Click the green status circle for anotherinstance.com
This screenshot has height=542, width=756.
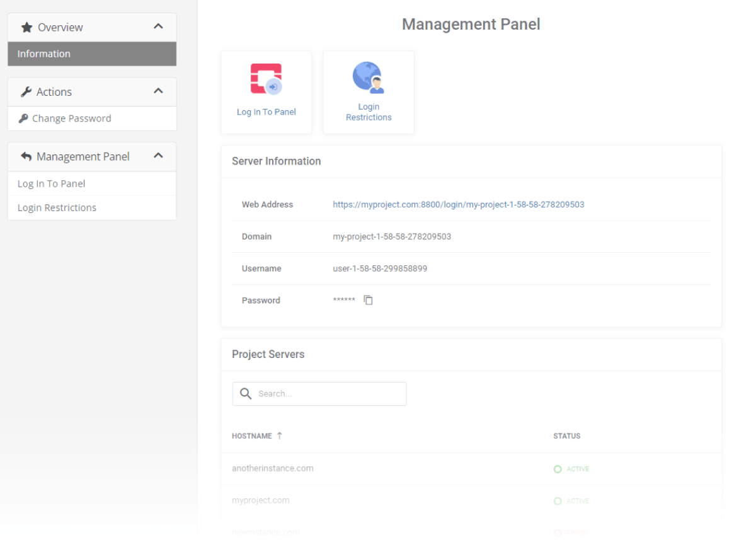(x=558, y=469)
